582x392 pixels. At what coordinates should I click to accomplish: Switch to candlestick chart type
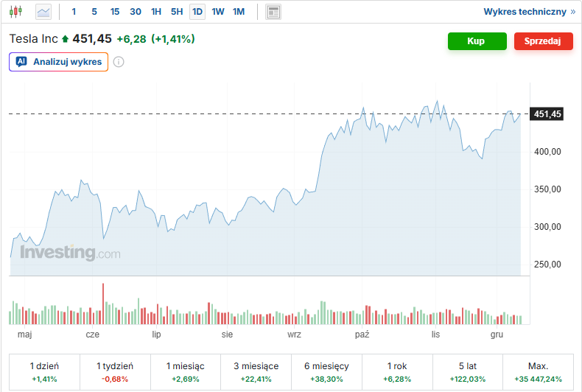[x=15, y=12]
